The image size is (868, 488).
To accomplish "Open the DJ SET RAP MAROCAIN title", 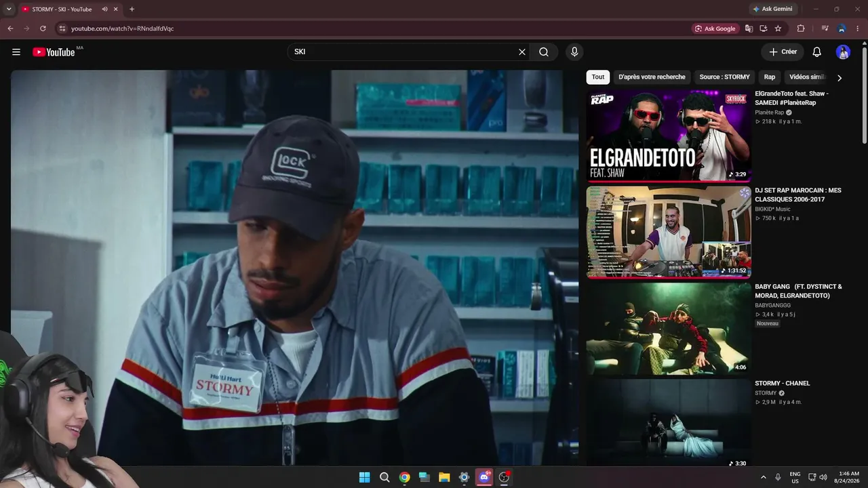I will (x=798, y=195).
